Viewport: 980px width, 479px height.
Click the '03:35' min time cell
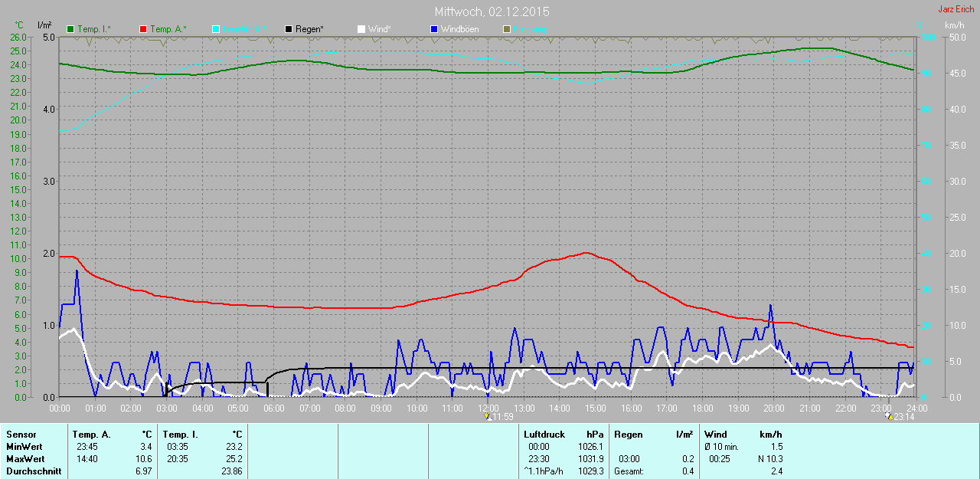tap(178, 447)
